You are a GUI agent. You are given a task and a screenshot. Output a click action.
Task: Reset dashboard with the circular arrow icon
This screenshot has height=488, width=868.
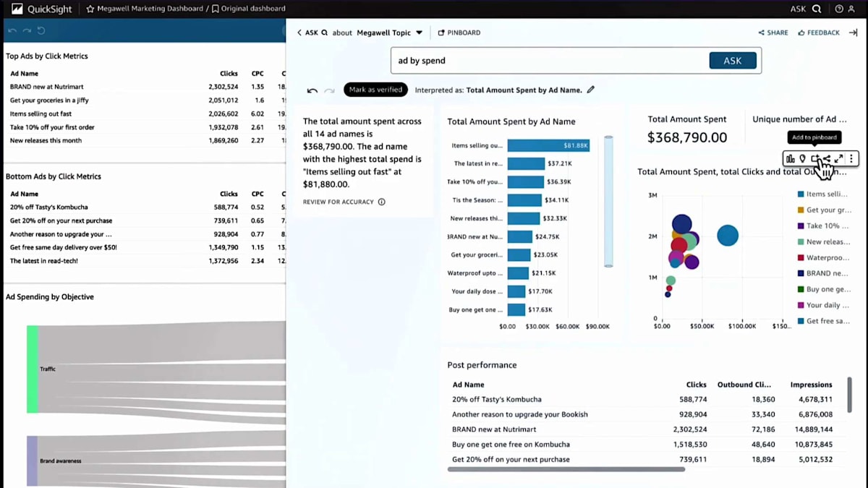[41, 30]
